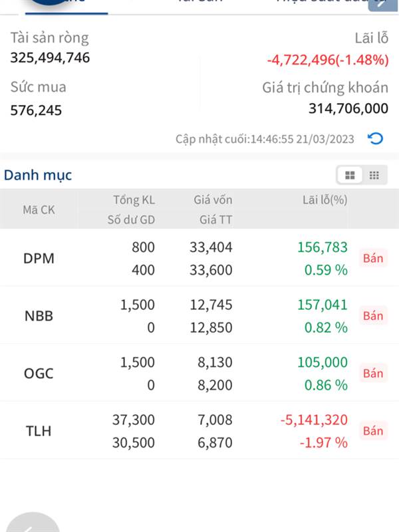Tap the blue circle icon at top-left
The image size is (399, 532).
pyautogui.click(x=53, y=3)
